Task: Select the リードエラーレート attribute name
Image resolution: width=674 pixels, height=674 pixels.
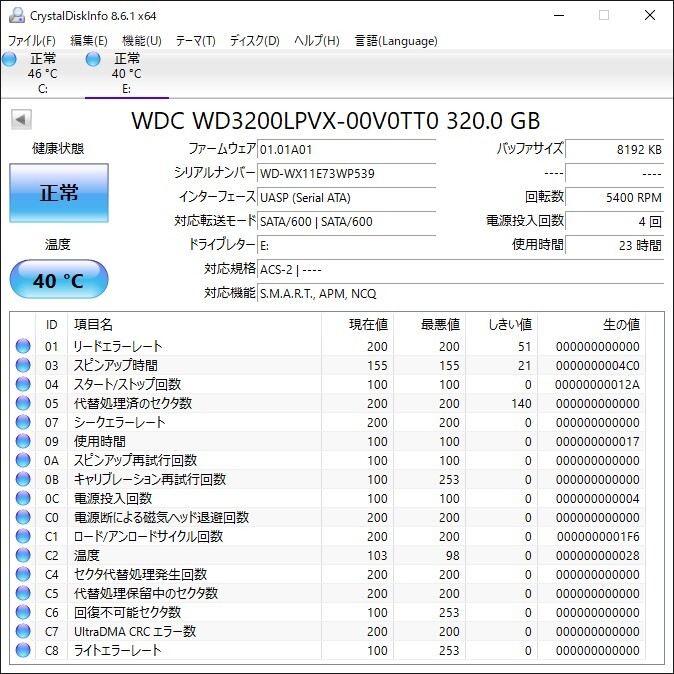Action: point(118,346)
